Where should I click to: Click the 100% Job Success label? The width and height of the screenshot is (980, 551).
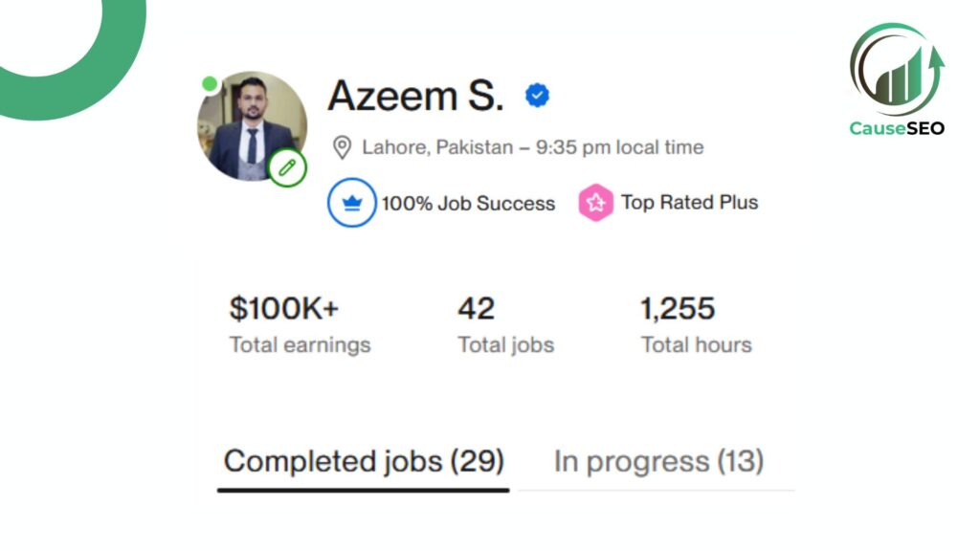coord(468,203)
